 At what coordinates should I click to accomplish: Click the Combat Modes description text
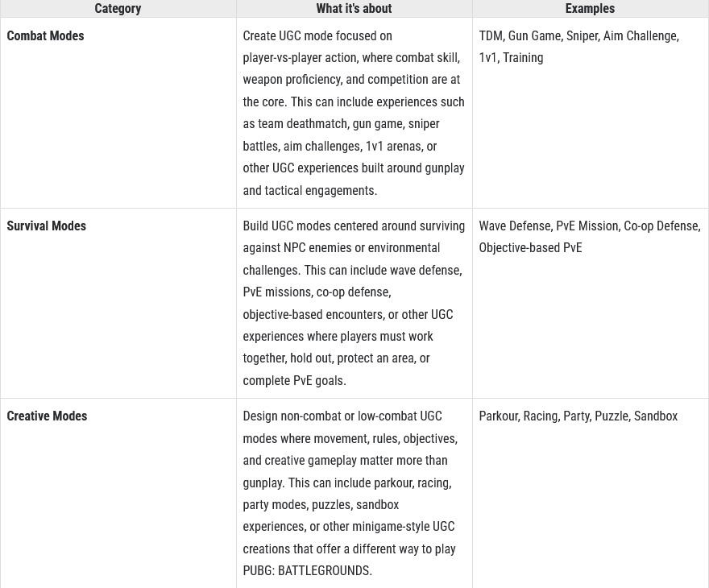point(354,113)
